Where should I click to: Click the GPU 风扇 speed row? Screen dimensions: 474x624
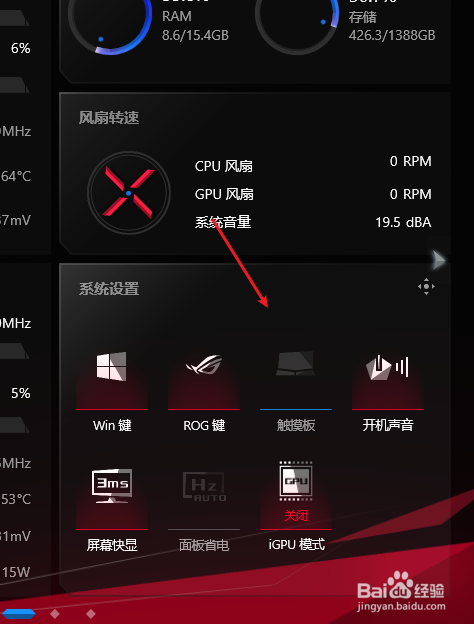pyautogui.click(x=313, y=194)
